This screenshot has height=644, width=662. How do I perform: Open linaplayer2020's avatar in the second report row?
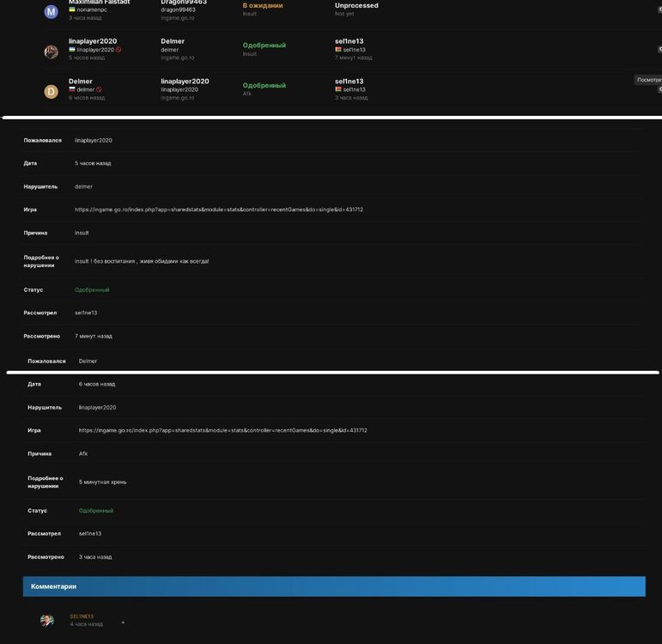(51, 52)
